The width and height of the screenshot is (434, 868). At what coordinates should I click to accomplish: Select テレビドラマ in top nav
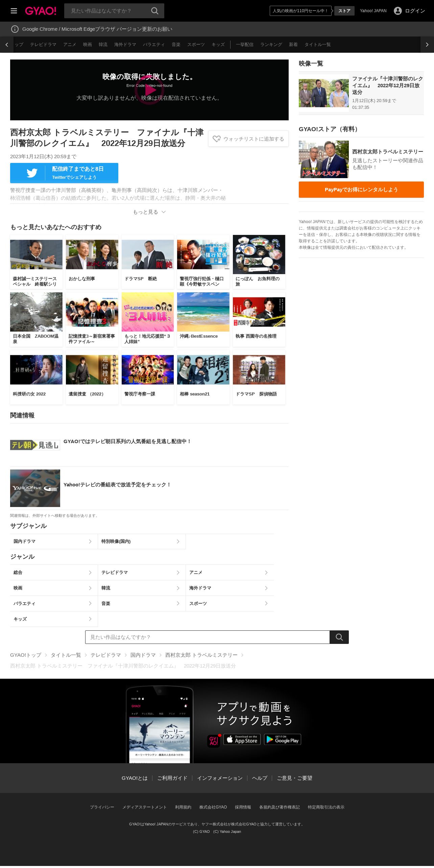pyautogui.click(x=43, y=45)
